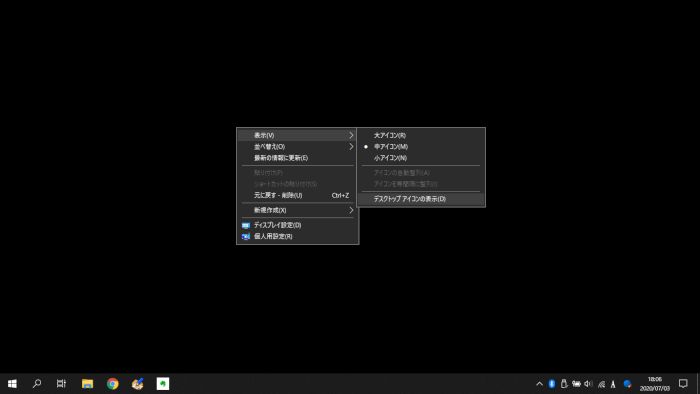The height and width of the screenshot is (394, 700).
Task: Select 元に戻す - 削除(U) undo entry
Action: [297, 195]
